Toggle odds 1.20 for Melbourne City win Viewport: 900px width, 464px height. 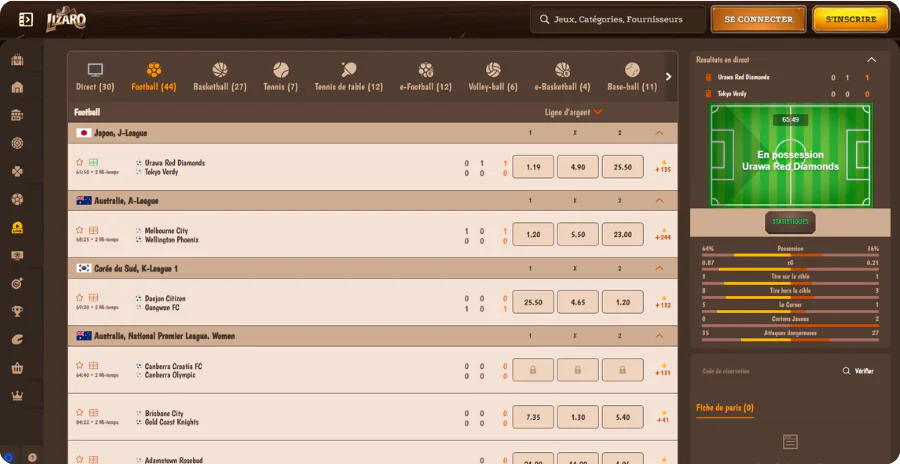[x=533, y=234]
